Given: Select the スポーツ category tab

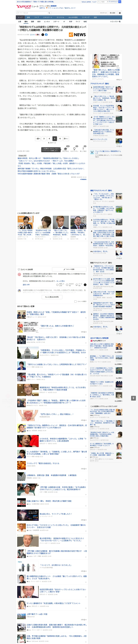Looking at the screenshot, I should click(56, 21).
